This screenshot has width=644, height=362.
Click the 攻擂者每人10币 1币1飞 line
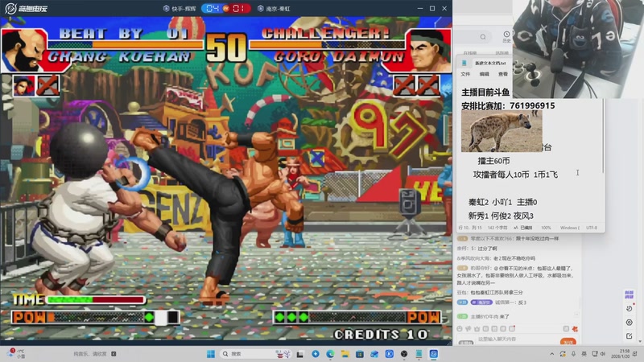(515, 175)
